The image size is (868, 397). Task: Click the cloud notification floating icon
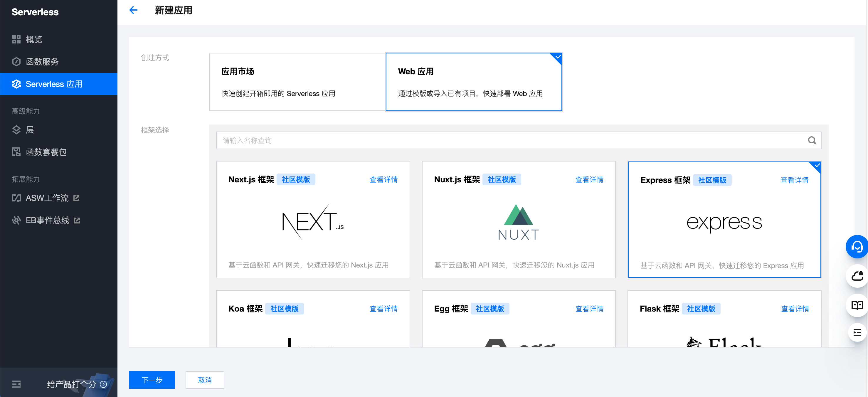pyautogui.click(x=857, y=276)
